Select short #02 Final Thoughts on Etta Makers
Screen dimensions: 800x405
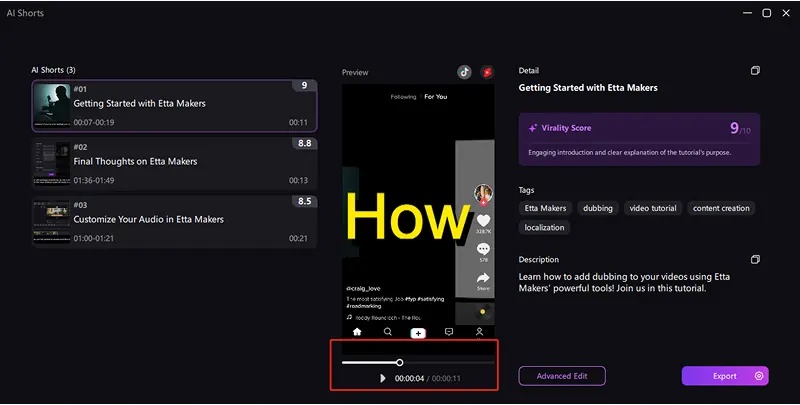174,162
